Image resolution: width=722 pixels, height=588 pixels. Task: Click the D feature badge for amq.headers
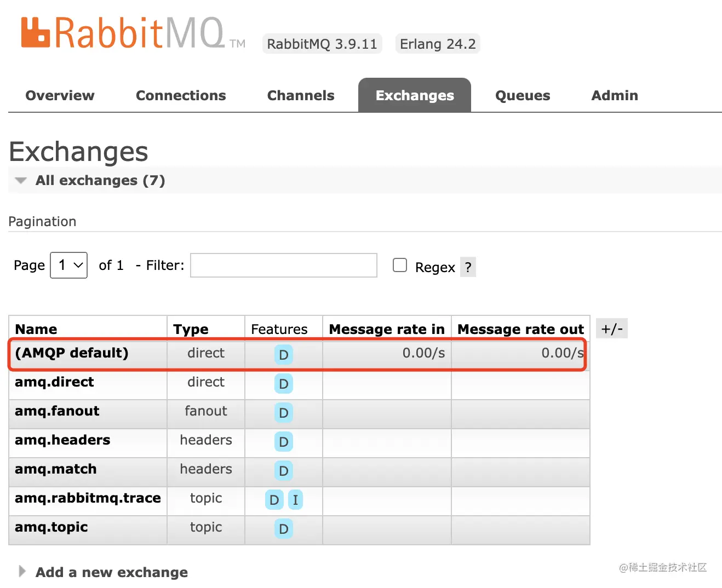click(x=283, y=442)
